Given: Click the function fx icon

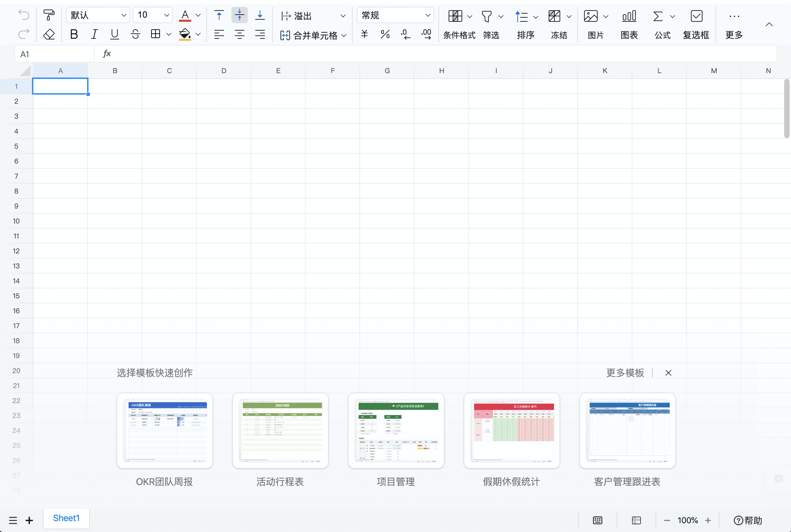Looking at the screenshot, I should coord(107,54).
